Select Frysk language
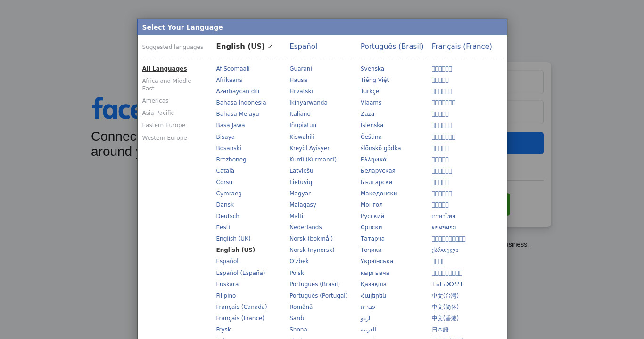 pos(223,330)
